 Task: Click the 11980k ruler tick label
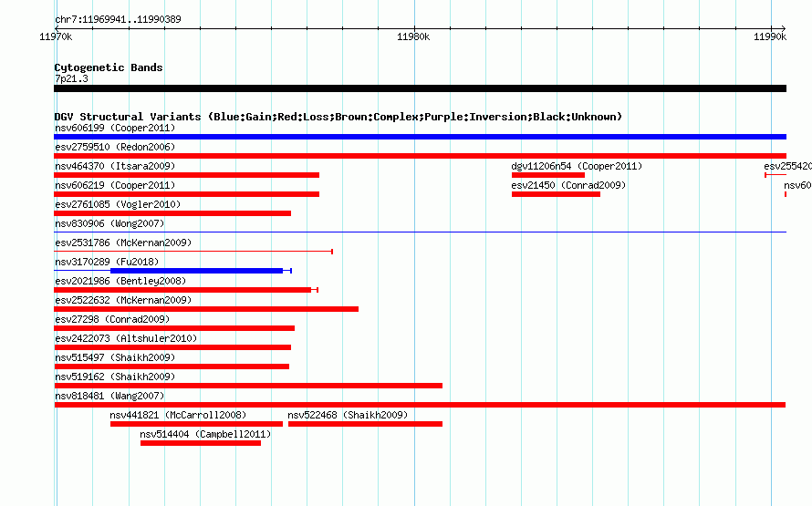point(413,36)
